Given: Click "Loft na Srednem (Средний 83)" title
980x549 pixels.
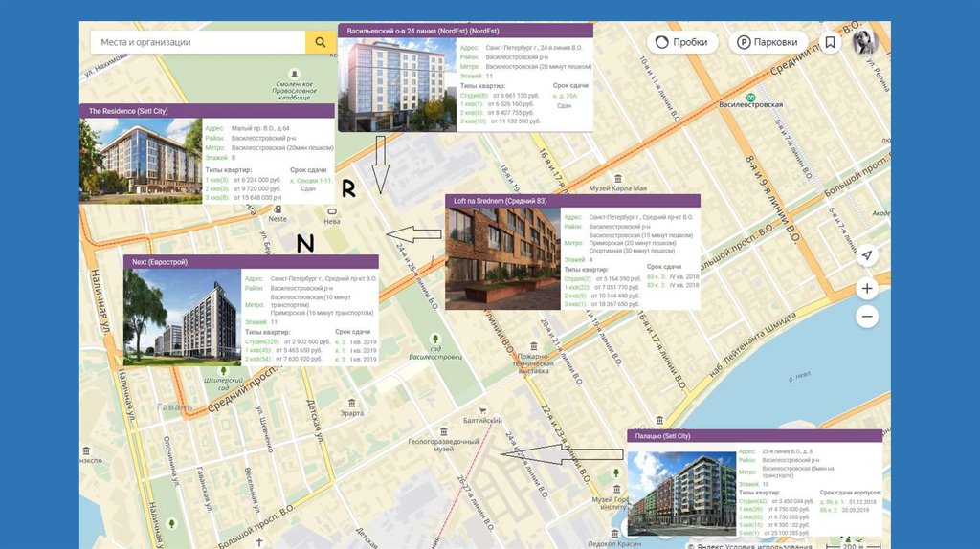Looking at the screenshot, I should coord(500,201).
